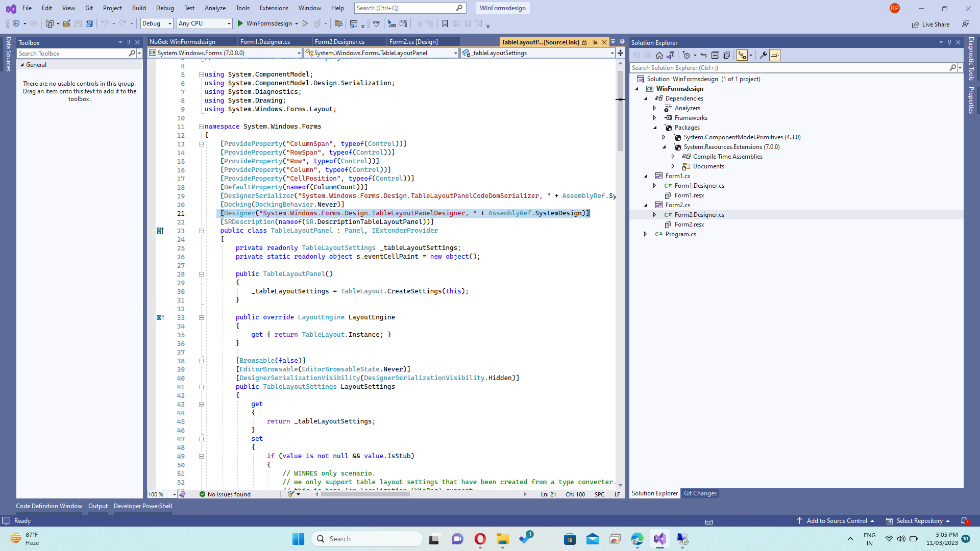Click the Search Solution Explorer field
980x551 pixels.
click(x=793, y=68)
